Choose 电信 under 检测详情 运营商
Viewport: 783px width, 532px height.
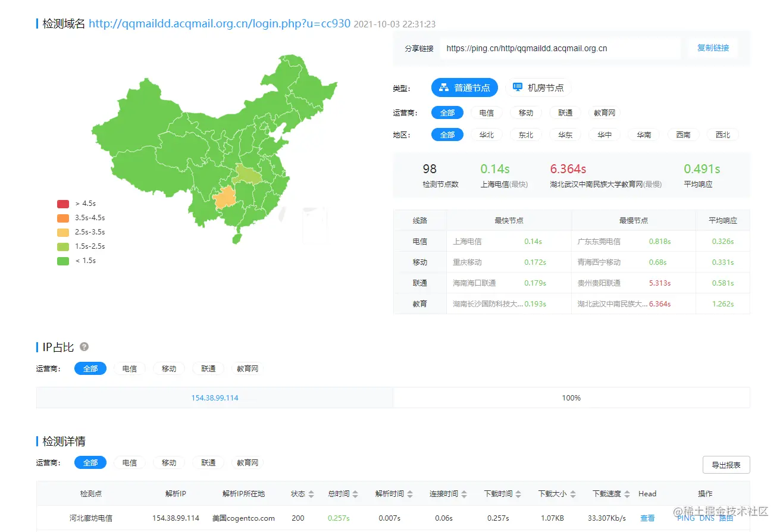pyautogui.click(x=130, y=462)
